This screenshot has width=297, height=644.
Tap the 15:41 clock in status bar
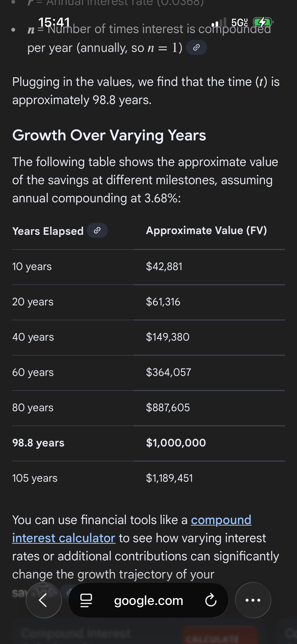pos(54,22)
